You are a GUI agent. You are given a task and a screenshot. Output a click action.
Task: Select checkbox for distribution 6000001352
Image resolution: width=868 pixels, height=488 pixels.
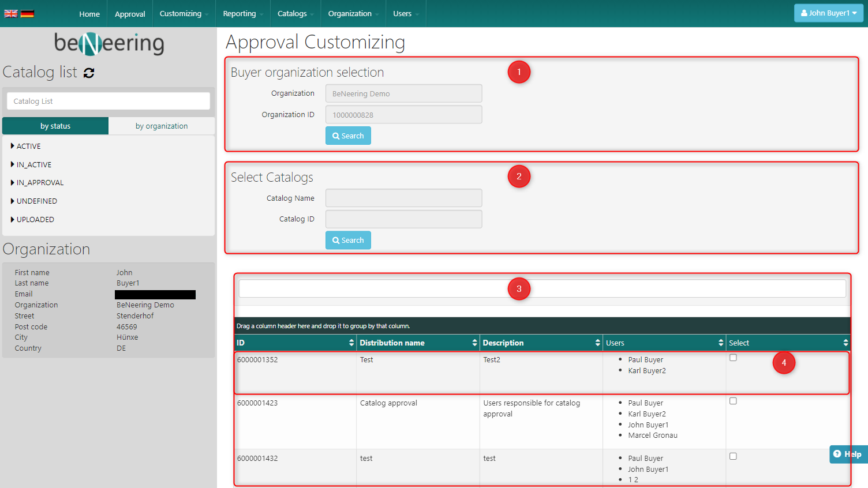(733, 358)
